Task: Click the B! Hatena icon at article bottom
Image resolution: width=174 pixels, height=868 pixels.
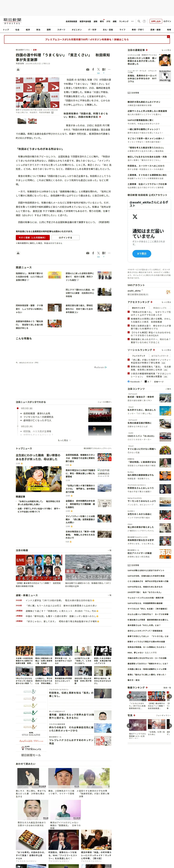Action: (104, 253)
